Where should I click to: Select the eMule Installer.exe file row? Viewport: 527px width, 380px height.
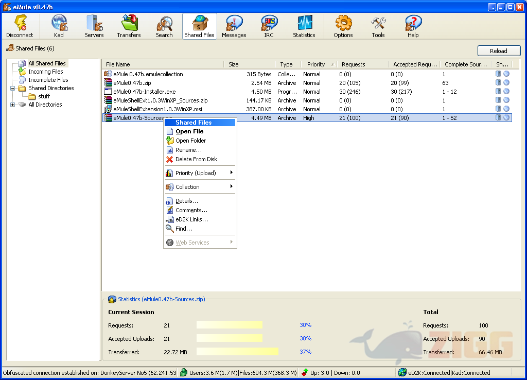coord(307,91)
